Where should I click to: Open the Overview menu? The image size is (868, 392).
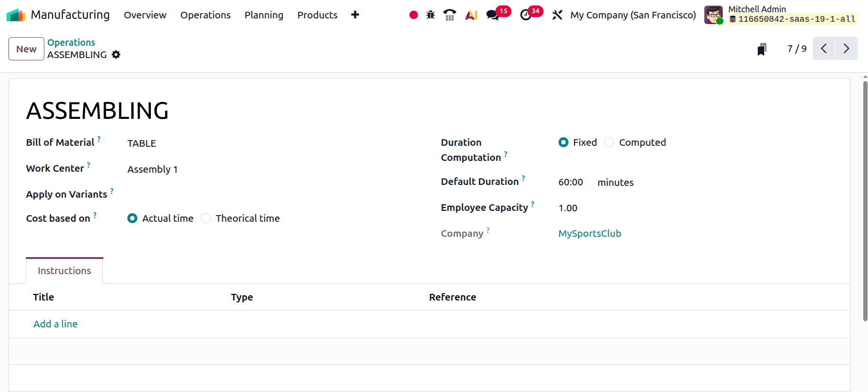[145, 15]
